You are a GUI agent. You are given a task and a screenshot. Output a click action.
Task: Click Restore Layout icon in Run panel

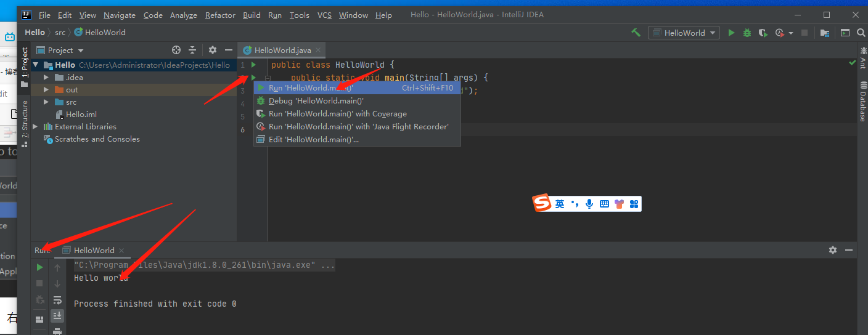click(39, 319)
